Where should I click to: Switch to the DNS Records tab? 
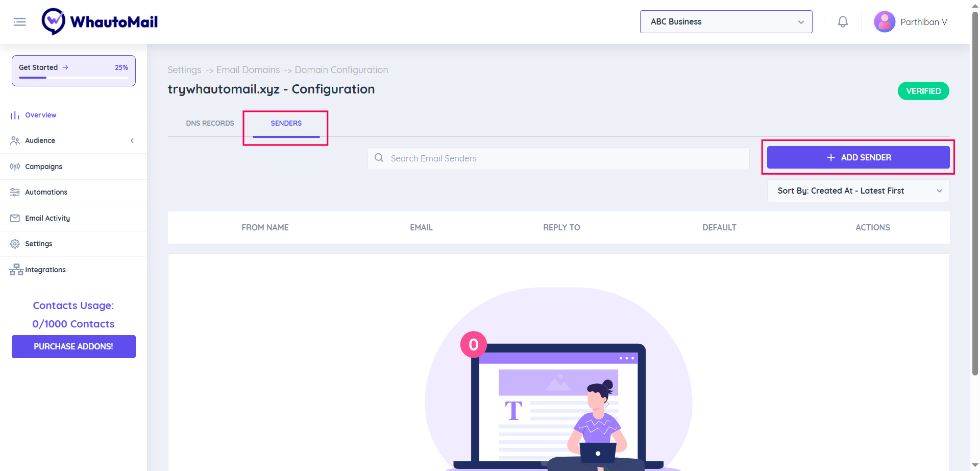210,123
